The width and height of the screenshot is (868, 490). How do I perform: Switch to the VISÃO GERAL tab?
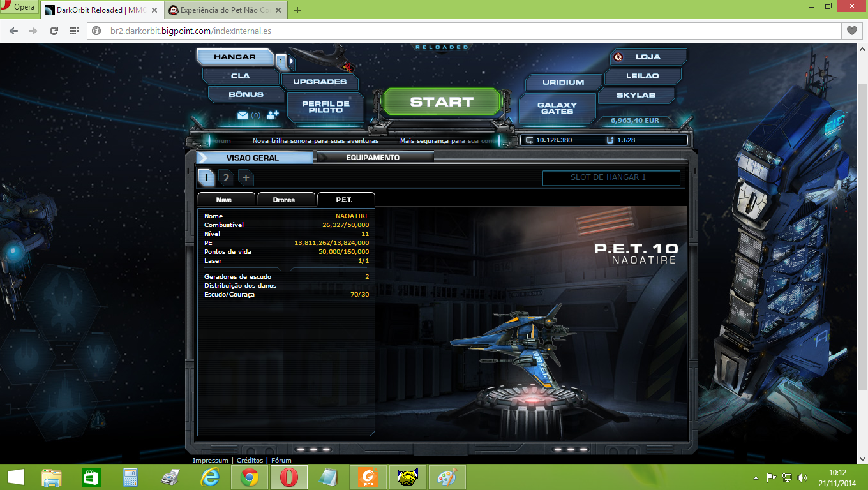click(255, 158)
